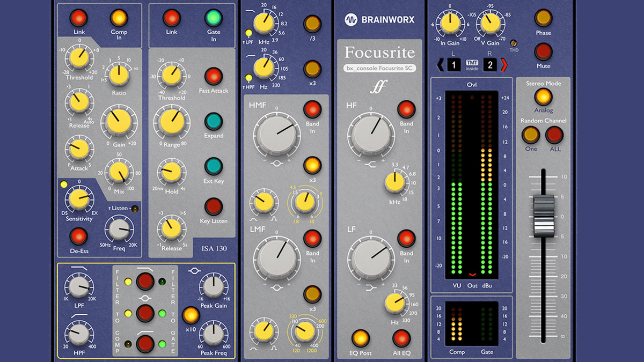
Task: Click the Brainworx logo icon
Action: click(x=351, y=20)
